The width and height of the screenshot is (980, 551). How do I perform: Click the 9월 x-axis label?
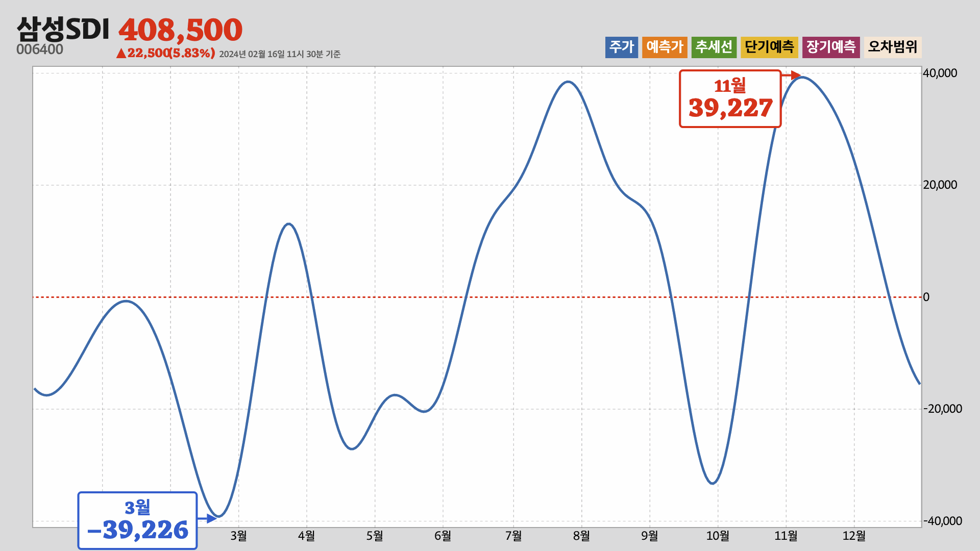click(x=650, y=536)
